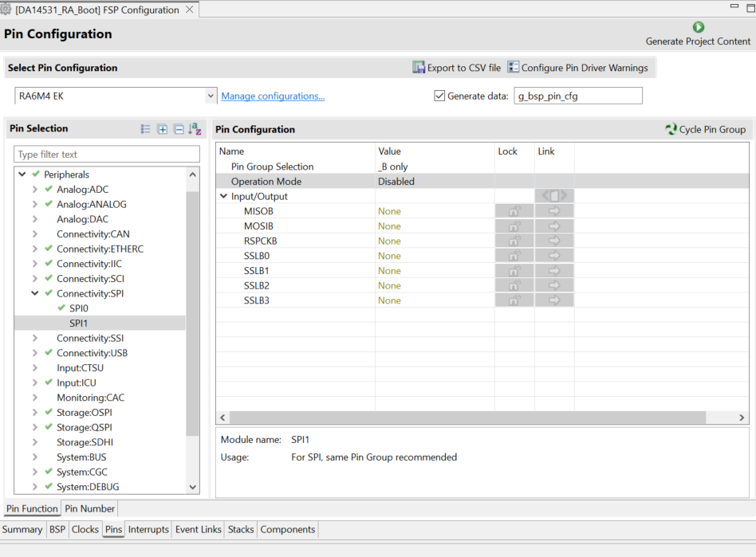Select Storage:OSPI in the tree
Image resolution: width=756 pixels, height=557 pixels.
point(85,413)
